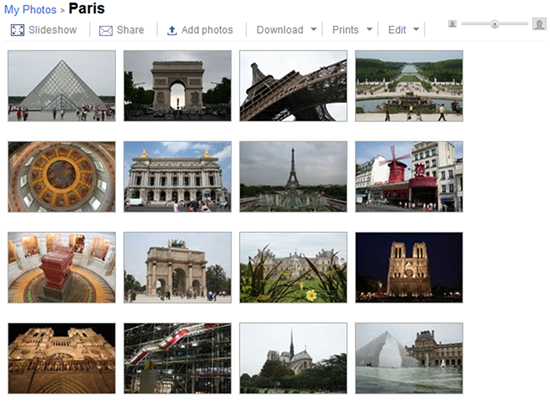The width and height of the screenshot is (550, 401).
Task: Click the large thumbnail size icon
Action: 539,24
